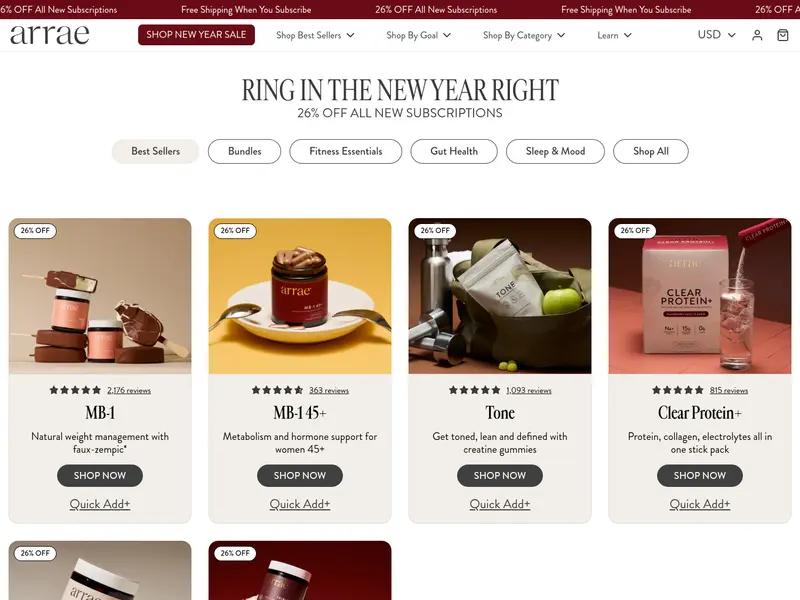The width and height of the screenshot is (800, 600).
Task: Select the Bundles filter tab
Action: pyautogui.click(x=244, y=152)
